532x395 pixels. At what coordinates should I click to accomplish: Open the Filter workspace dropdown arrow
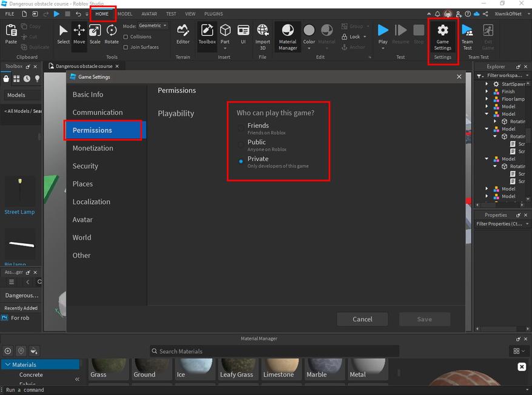(x=527, y=75)
